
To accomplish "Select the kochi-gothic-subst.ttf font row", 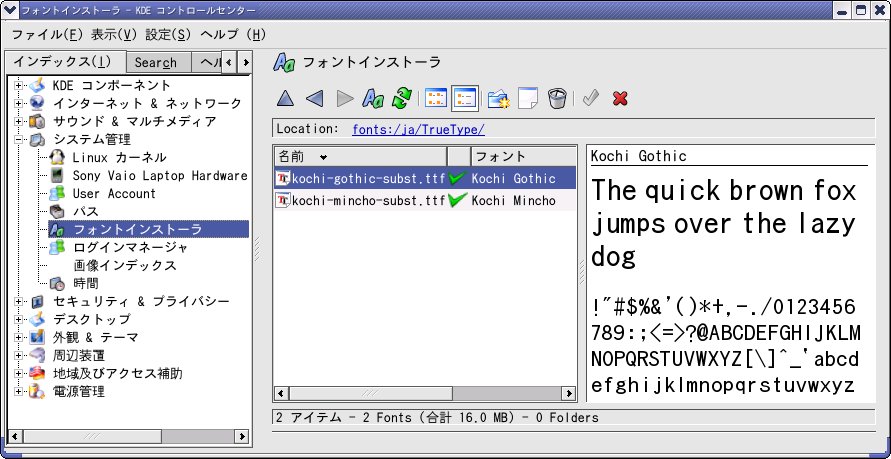I will [425, 178].
